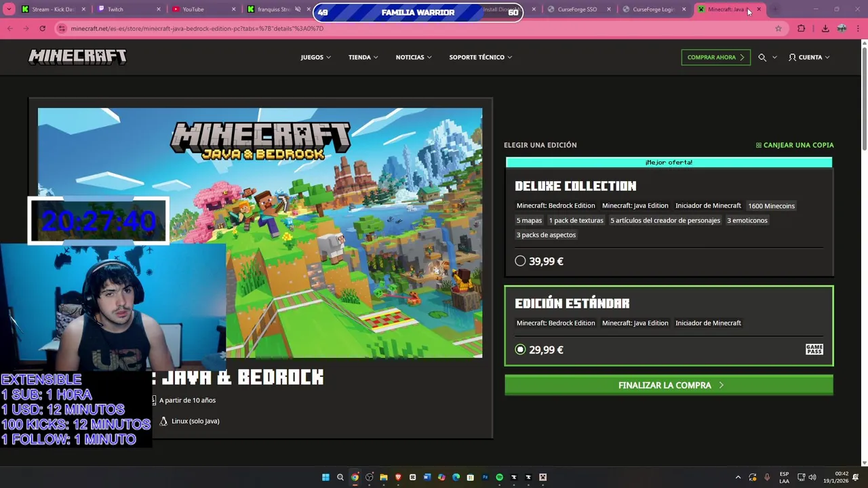Close the YouTube tab
This screenshot has width=868, height=488.
[x=234, y=9]
